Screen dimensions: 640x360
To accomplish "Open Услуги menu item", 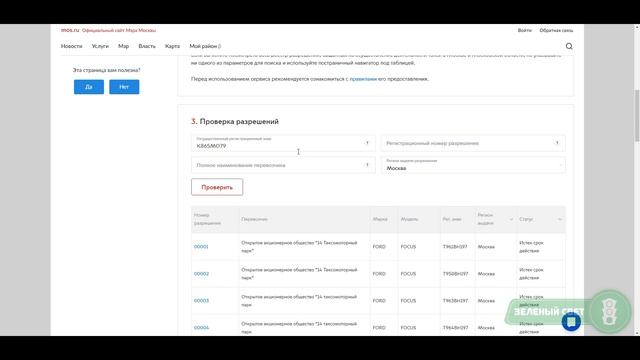I will click(x=100, y=46).
